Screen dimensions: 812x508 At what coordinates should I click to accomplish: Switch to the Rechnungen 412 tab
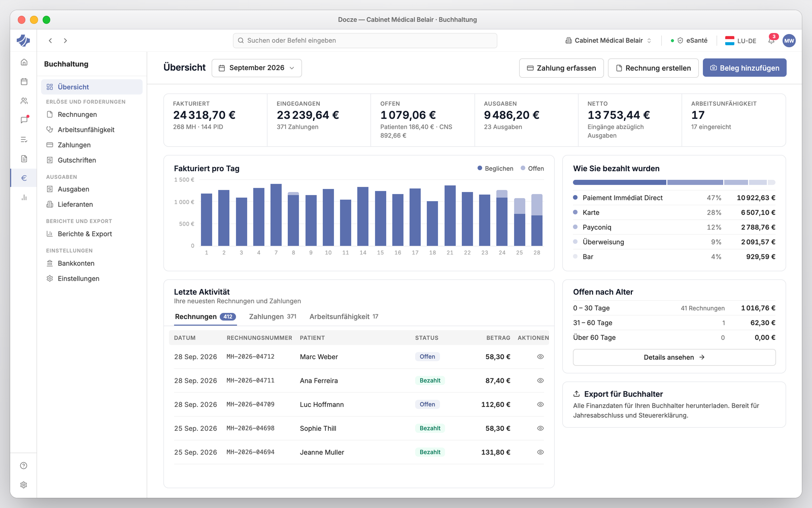pos(205,317)
